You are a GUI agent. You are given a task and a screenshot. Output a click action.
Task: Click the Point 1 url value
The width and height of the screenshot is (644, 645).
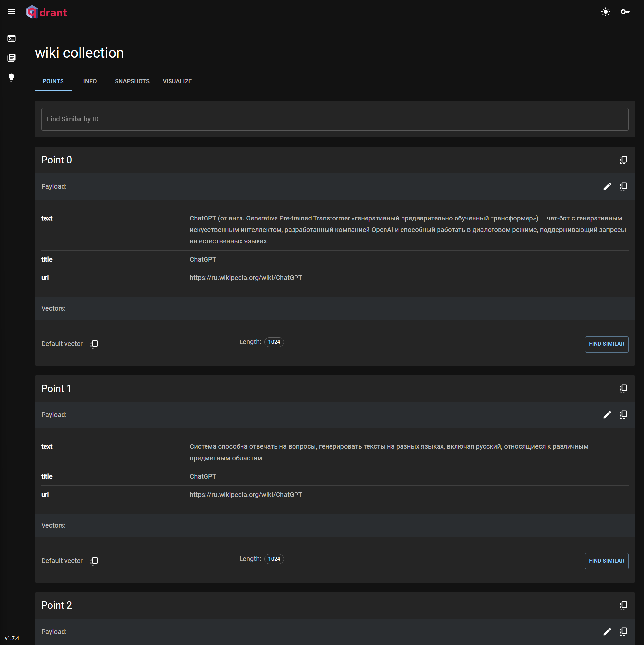pyautogui.click(x=246, y=495)
